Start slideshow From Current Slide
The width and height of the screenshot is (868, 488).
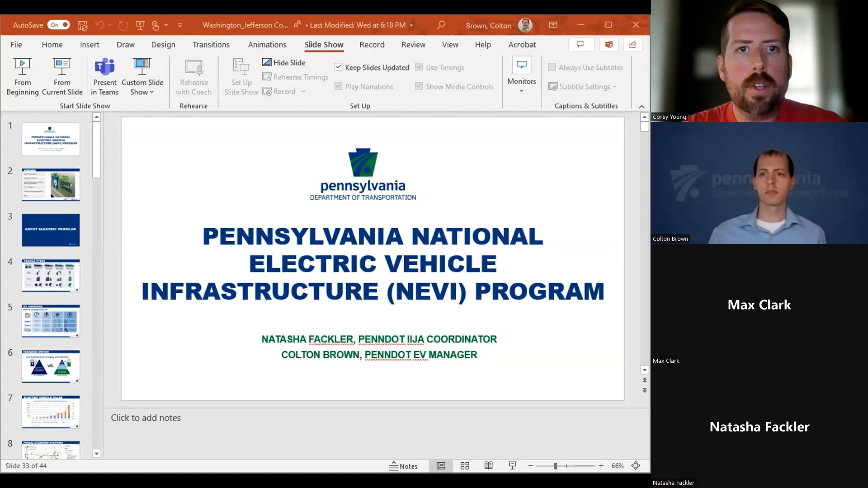tap(62, 77)
